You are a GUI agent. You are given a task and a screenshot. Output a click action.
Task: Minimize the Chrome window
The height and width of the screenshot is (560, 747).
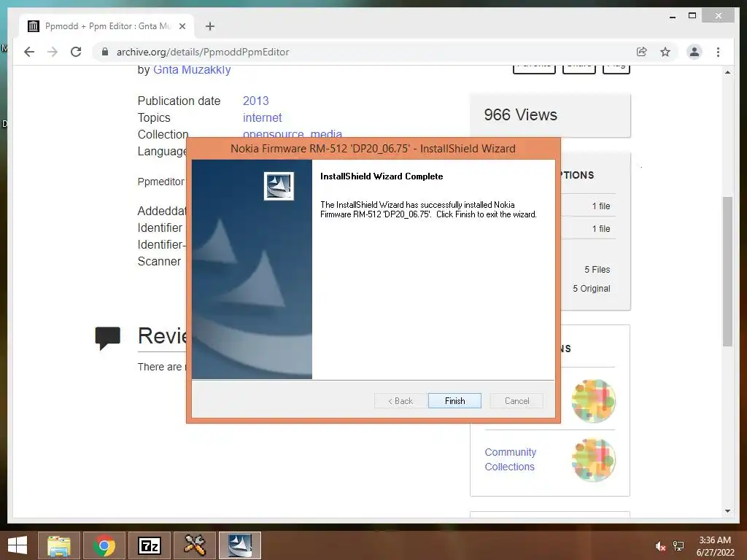[673, 16]
